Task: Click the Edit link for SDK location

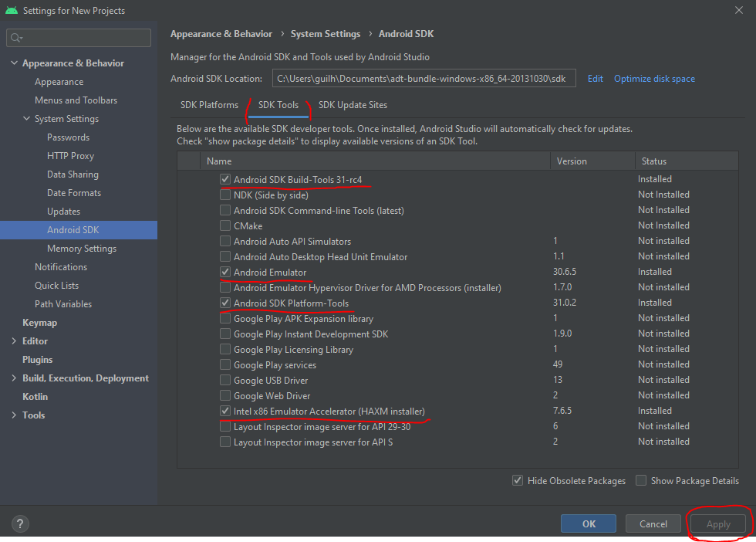Action: pos(596,79)
